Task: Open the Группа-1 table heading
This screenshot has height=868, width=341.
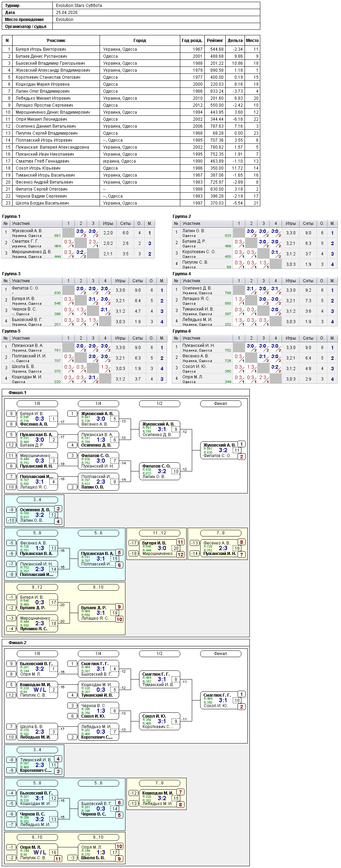Action: coord(11,216)
